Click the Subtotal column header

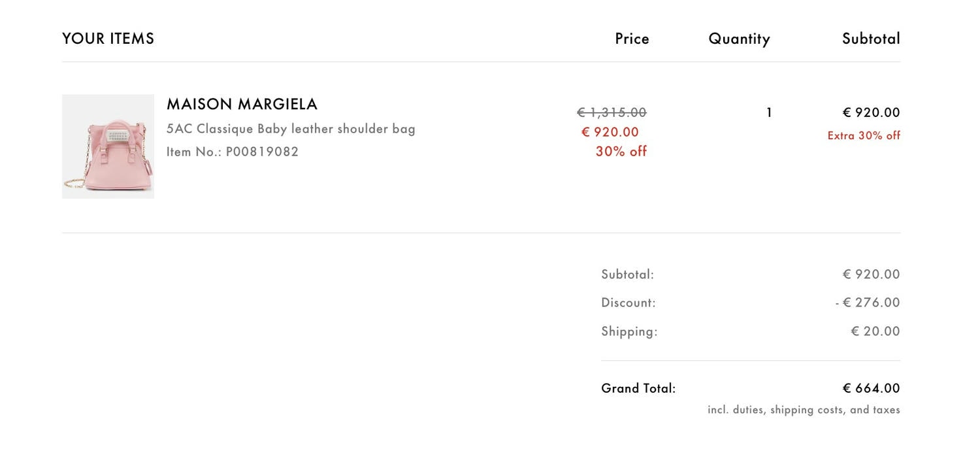click(x=871, y=39)
